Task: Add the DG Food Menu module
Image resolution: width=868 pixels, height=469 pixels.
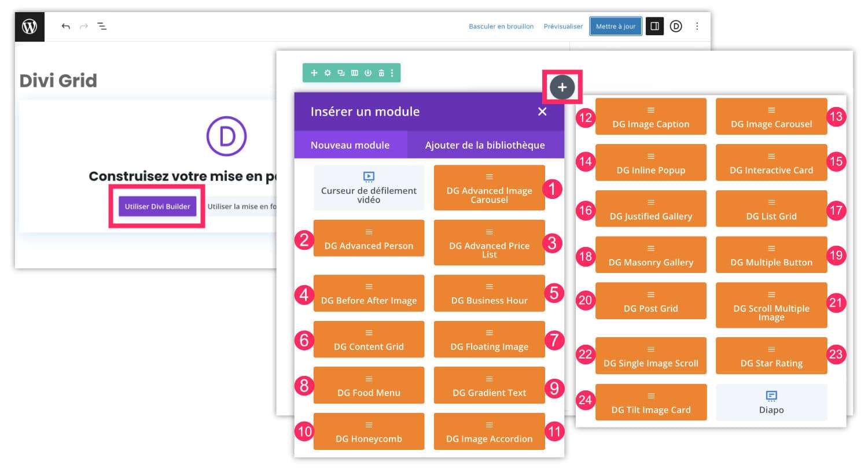Action: click(x=369, y=385)
